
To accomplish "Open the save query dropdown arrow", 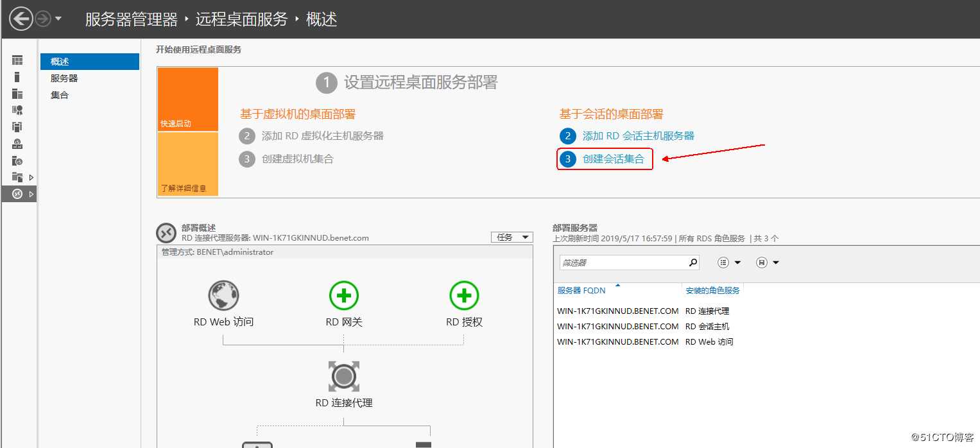I will coord(776,263).
